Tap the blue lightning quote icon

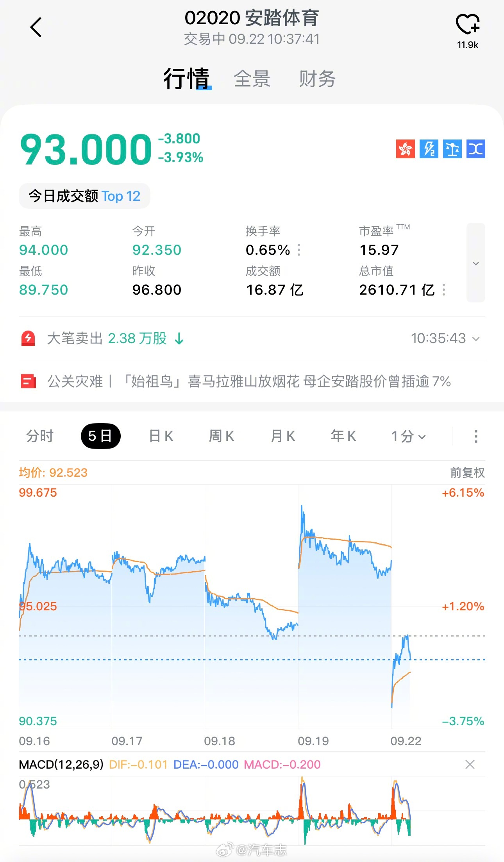[429, 149]
